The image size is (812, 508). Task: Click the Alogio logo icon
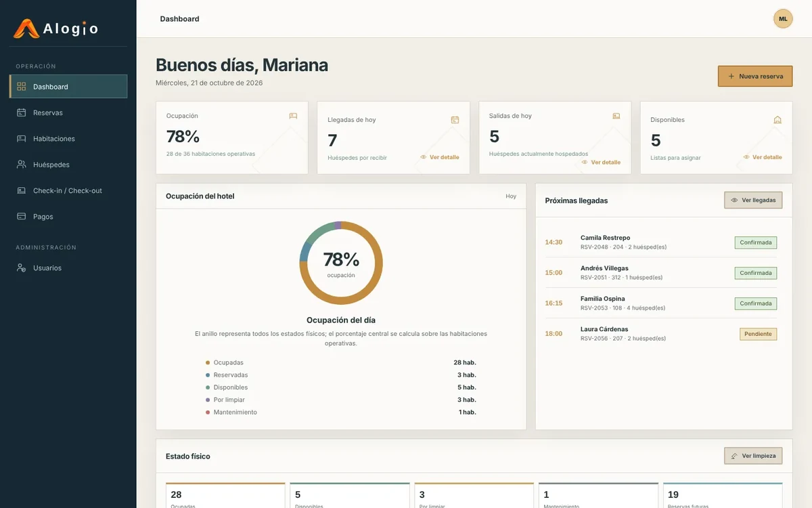pyautogui.click(x=26, y=28)
